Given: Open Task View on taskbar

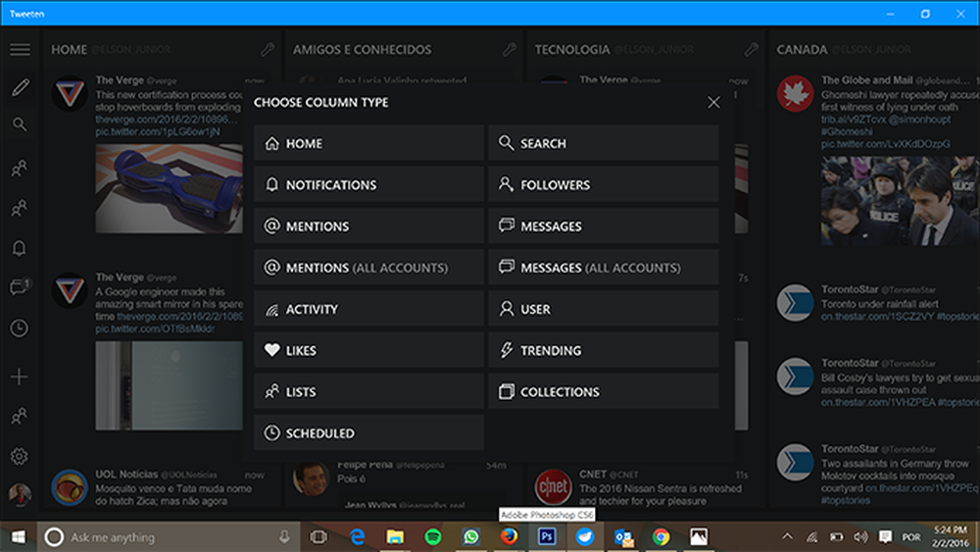Looking at the screenshot, I should click(318, 537).
